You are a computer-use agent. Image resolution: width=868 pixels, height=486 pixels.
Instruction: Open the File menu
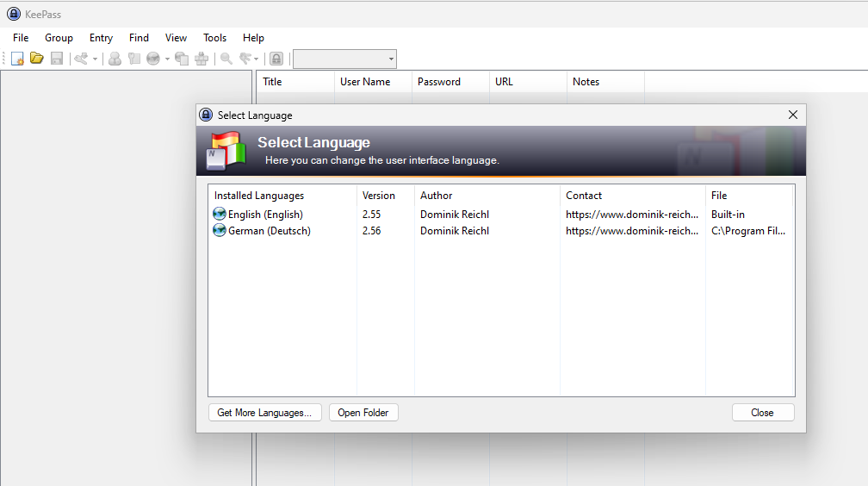click(x=21, y=38)
